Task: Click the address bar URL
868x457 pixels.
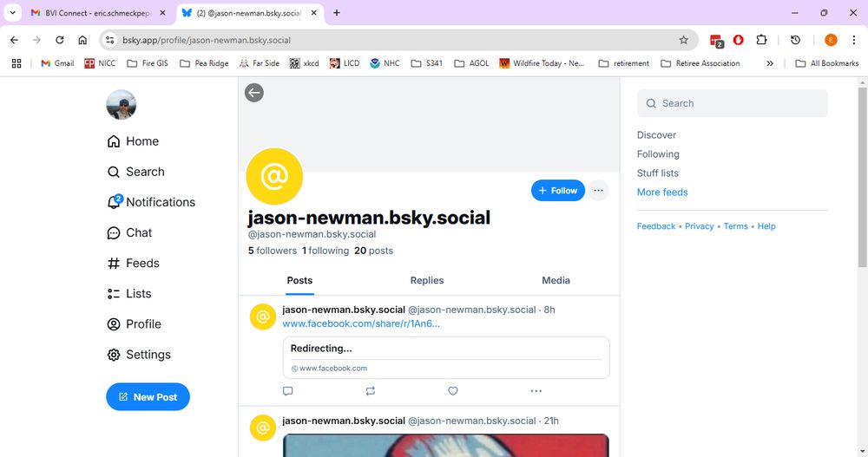Action: pos(207,40)
